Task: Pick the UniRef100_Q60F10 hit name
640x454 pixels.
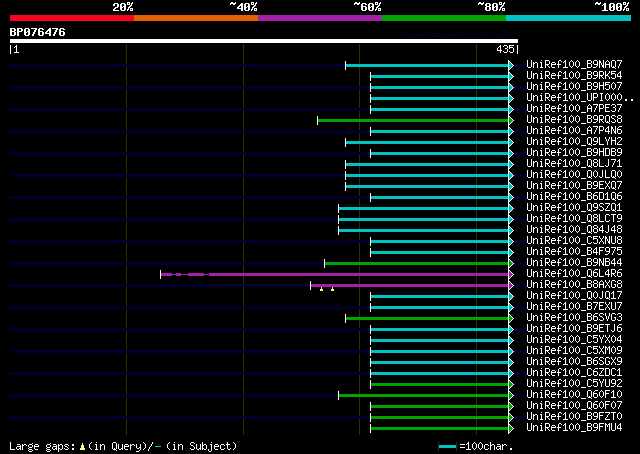Action: [574, 395]
